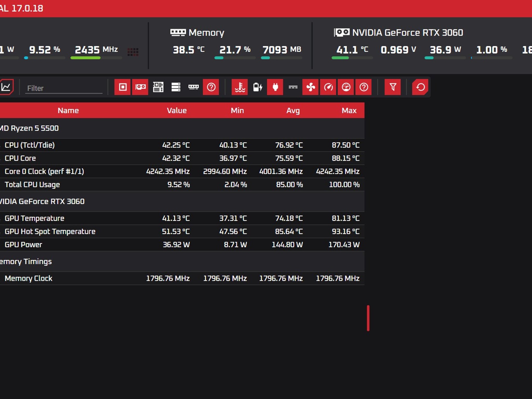The width and height of the screenshot is (532, 399).
Task: Toggle the speedometer sensor filter icon
Action: coord(328,87)
